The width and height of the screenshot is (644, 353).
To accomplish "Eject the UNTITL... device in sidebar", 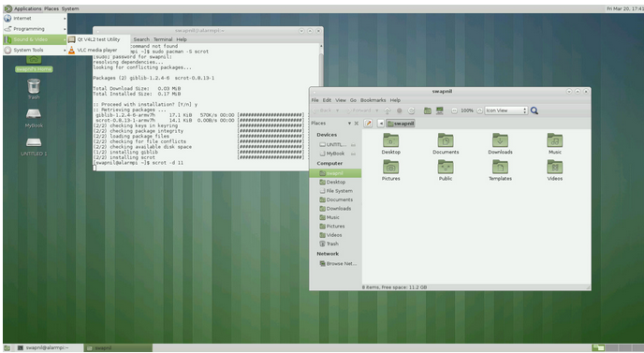I will click(353, 144).
